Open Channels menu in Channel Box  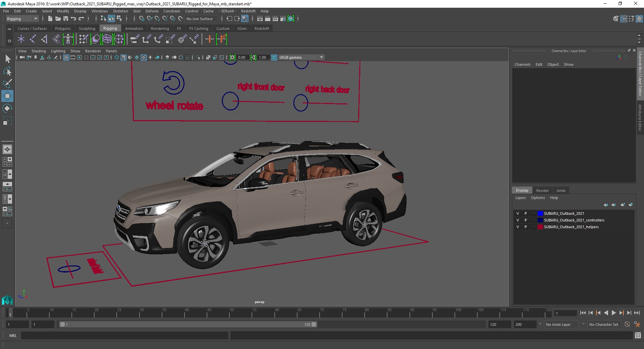pos(523,64)
